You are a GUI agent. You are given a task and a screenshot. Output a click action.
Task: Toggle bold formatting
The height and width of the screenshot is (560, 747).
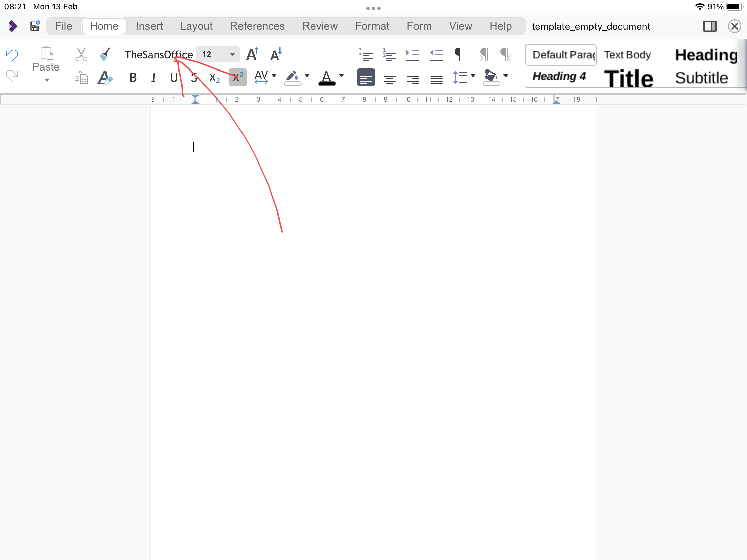[x=132, y=77]
